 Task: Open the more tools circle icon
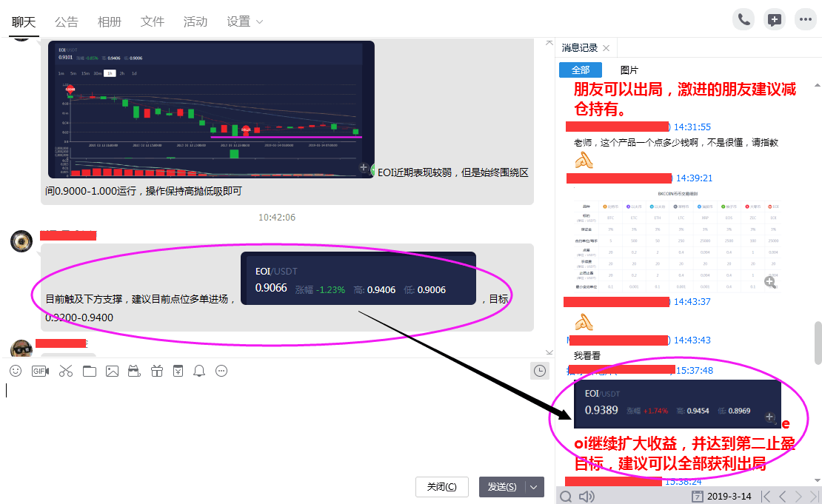point(221,371)
